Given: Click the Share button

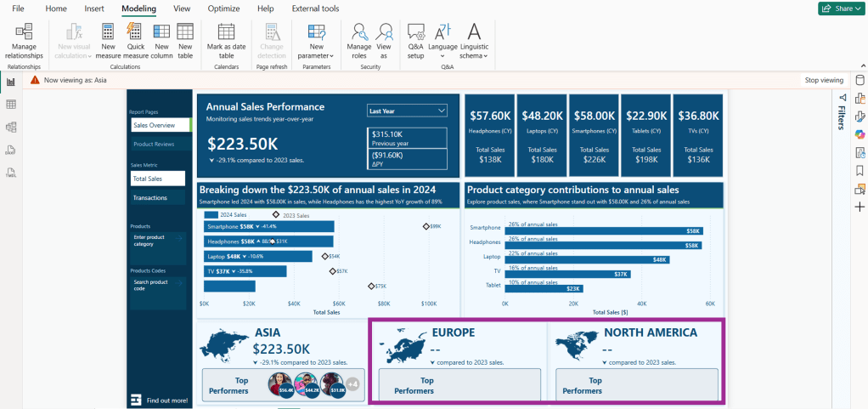Looking at the screenshot, I should point(839,9).
